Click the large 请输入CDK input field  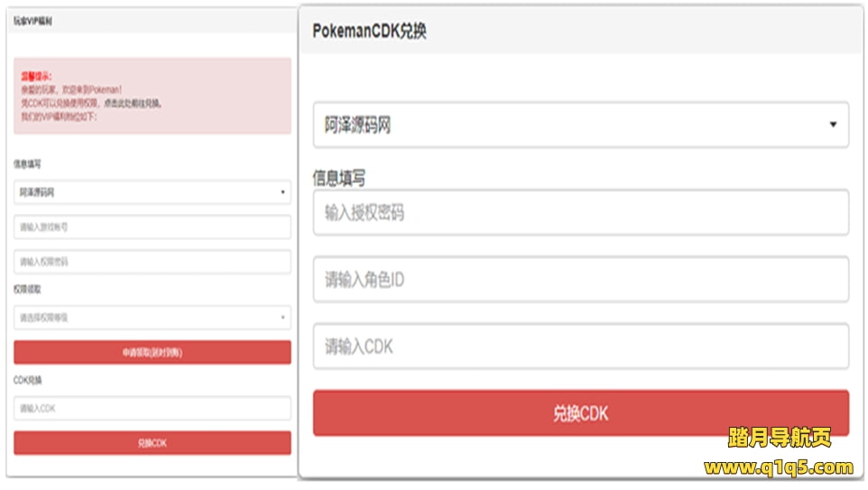pos(580,347)
